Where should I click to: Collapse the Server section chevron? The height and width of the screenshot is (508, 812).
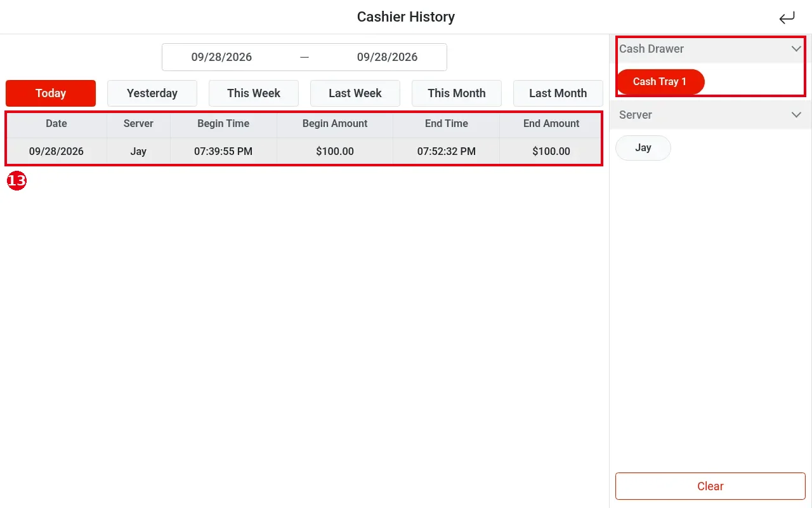[796, 115]
